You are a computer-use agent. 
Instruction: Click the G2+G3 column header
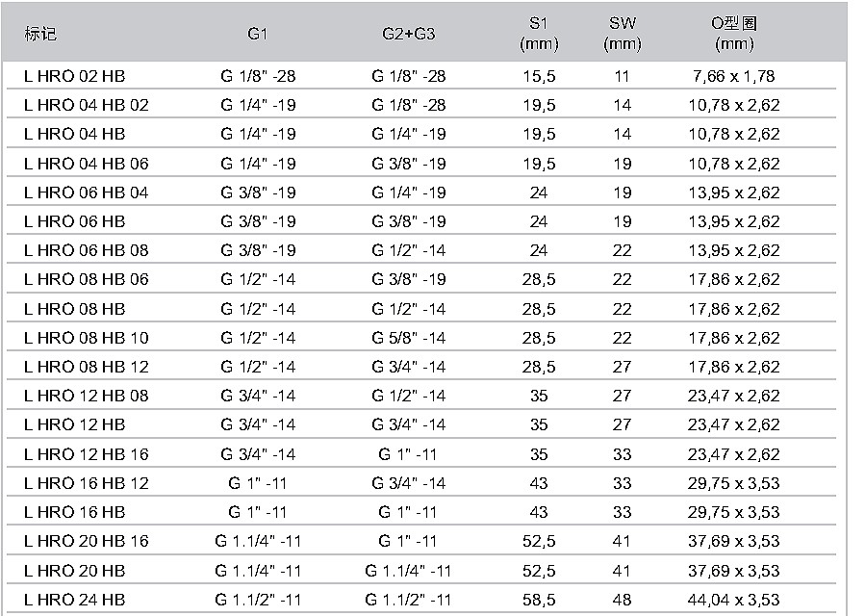point(409,34)
